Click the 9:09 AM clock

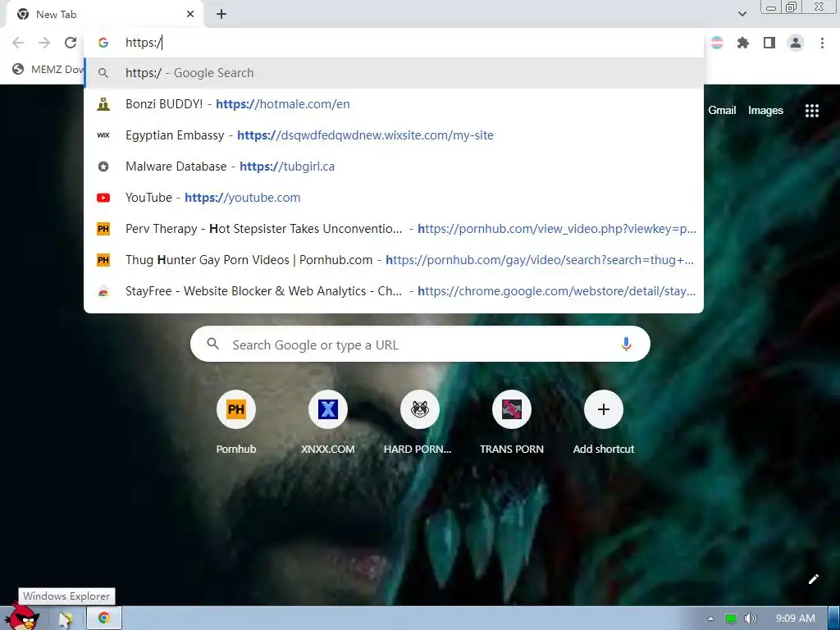[795, 619]
